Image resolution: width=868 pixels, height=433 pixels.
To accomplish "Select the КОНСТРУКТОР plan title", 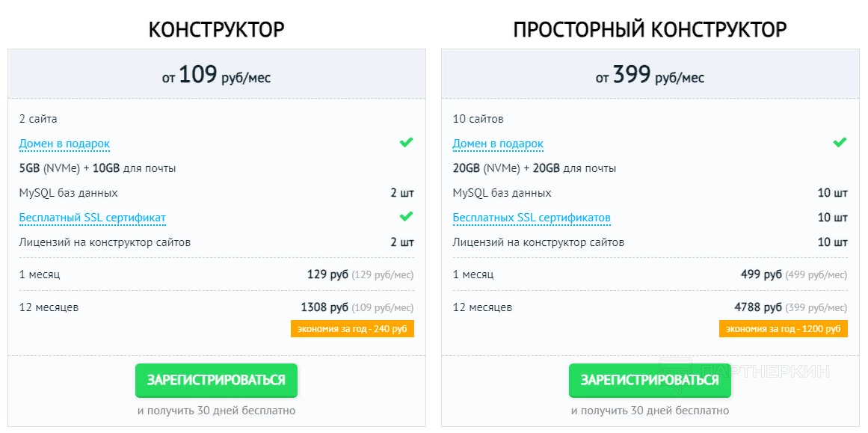I will pos(216,29).
